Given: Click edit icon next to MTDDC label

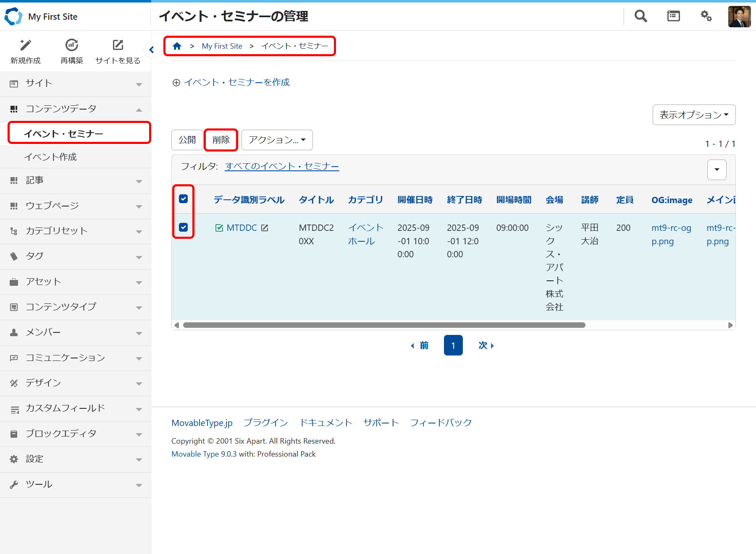Looking at the screenshot, I should click(265, 228).
